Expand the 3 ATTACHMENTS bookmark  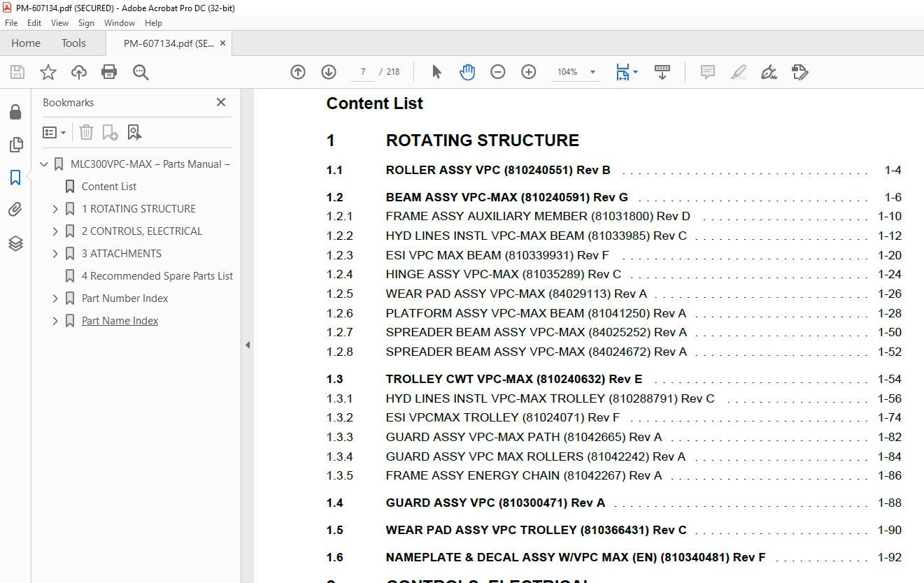(55, 254)
